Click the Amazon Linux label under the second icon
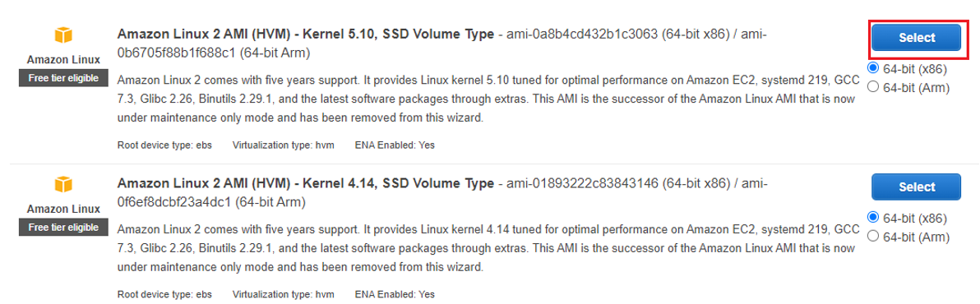 tap(64, 209)
